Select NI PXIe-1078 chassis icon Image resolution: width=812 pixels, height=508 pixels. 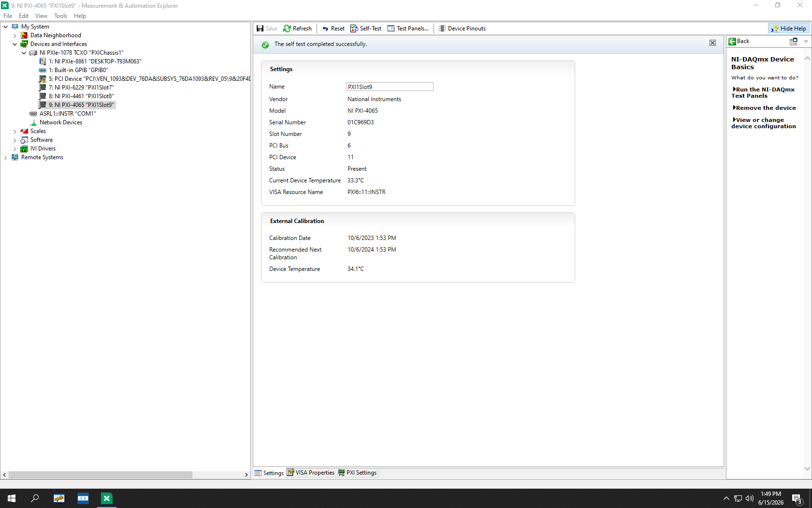[33, 53]
